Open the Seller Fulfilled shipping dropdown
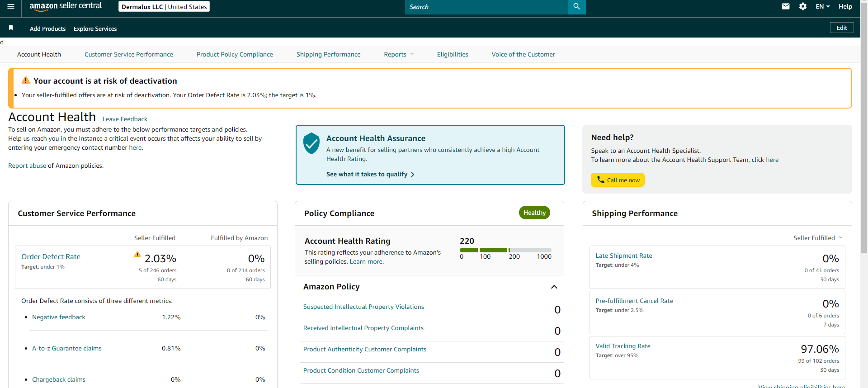 click(818, 238)
